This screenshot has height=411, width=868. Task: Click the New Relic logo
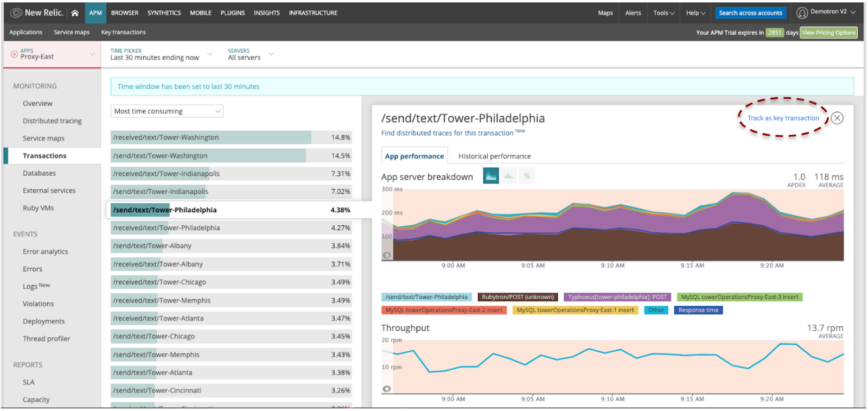tap(37, 12)
